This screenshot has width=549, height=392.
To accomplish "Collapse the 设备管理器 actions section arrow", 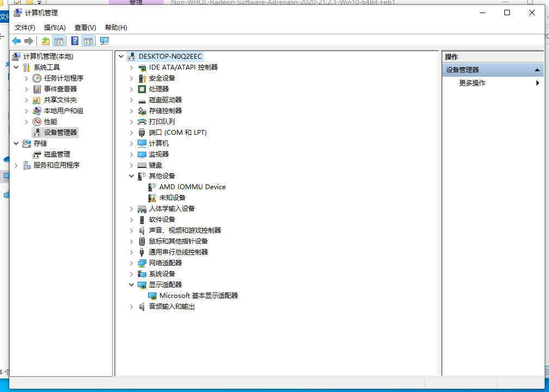I will click(x=537, y=70).
